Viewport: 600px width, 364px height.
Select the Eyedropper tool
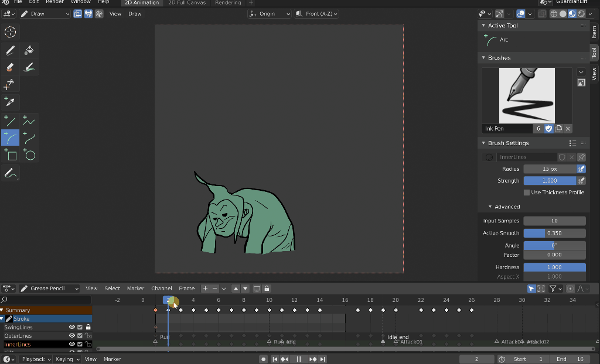(x=9, y=101)
